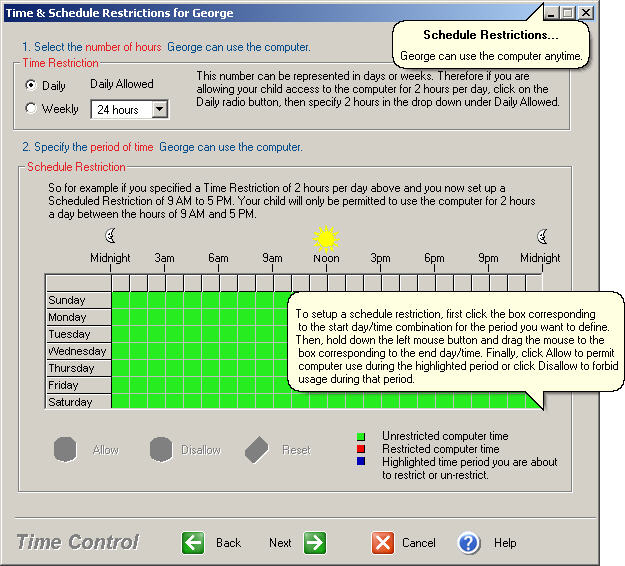Click the 6am time label
This screenshot has width=625, height=566.
click(x=218, y=258)
